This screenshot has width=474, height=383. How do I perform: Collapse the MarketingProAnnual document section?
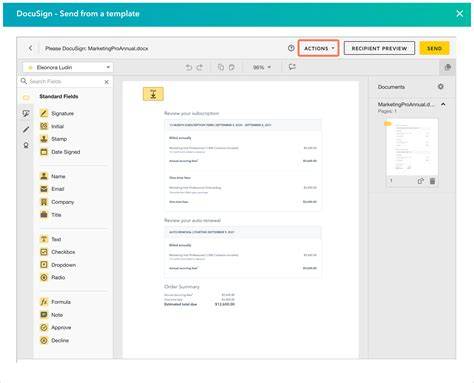[443, 104]
